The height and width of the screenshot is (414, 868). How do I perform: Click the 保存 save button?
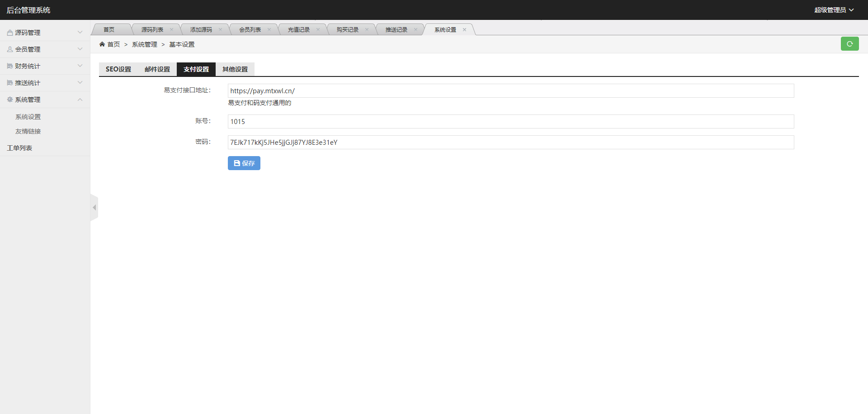click(x=244, y=163)
